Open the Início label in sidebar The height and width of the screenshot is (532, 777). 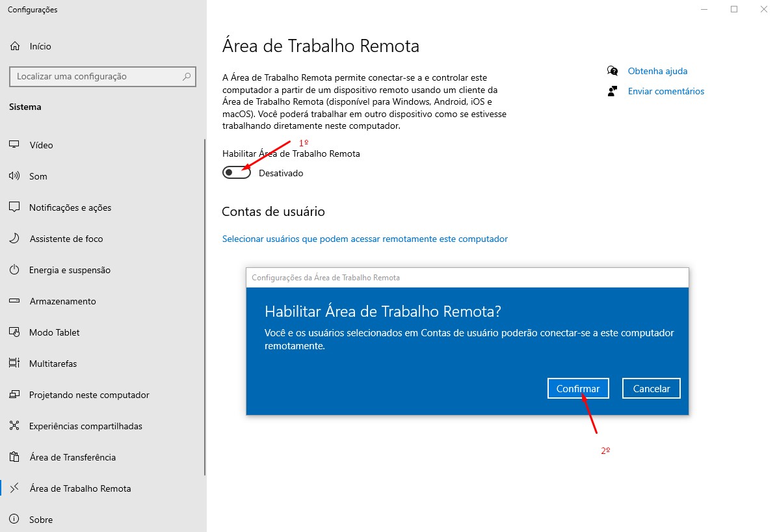(x=40, y=46)
